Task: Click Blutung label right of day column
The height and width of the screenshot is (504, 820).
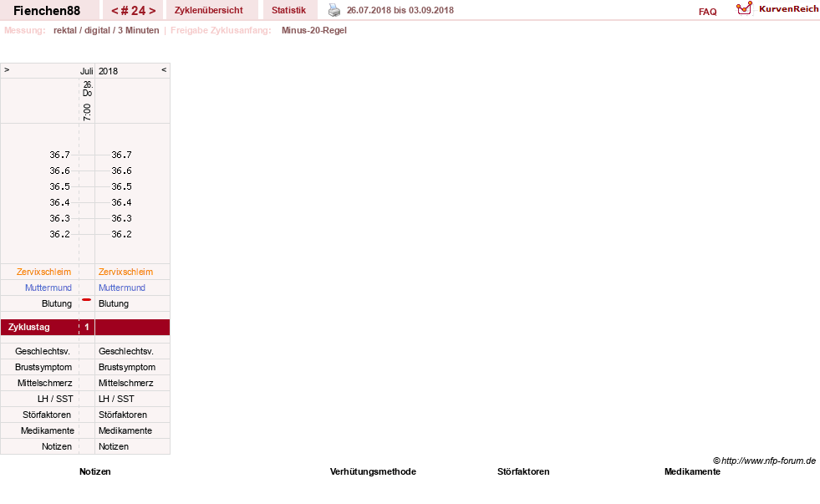Action: (114, 303)
